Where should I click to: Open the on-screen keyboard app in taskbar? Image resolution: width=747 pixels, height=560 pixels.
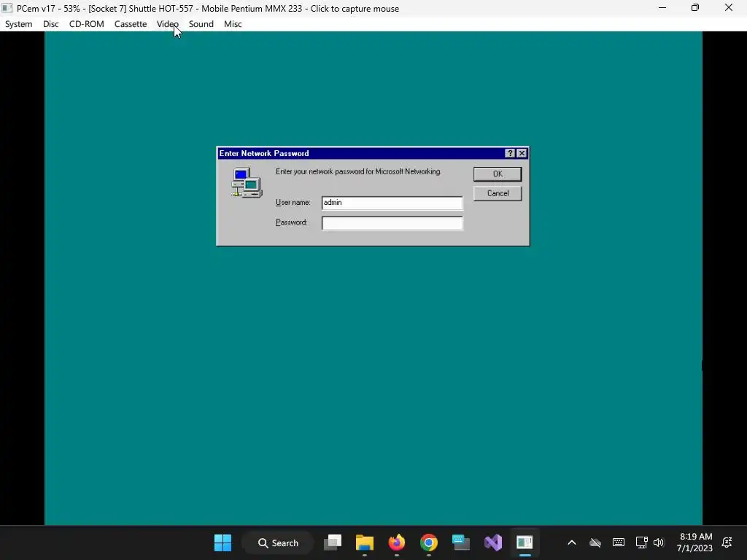(461, 542)
